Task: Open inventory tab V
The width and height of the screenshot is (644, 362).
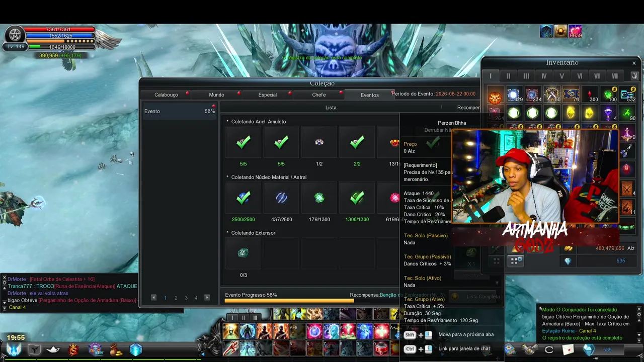Action: [x=561, y=76]
